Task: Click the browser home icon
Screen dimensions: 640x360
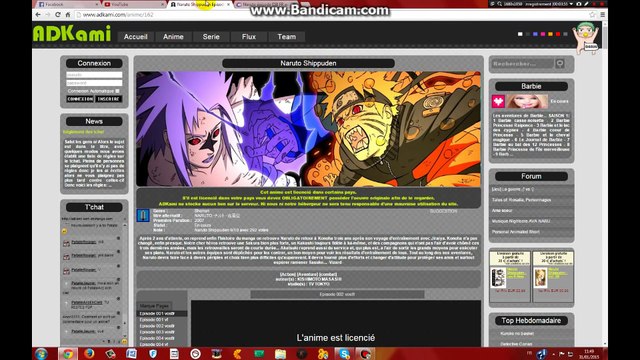Action: pos(68,15)
